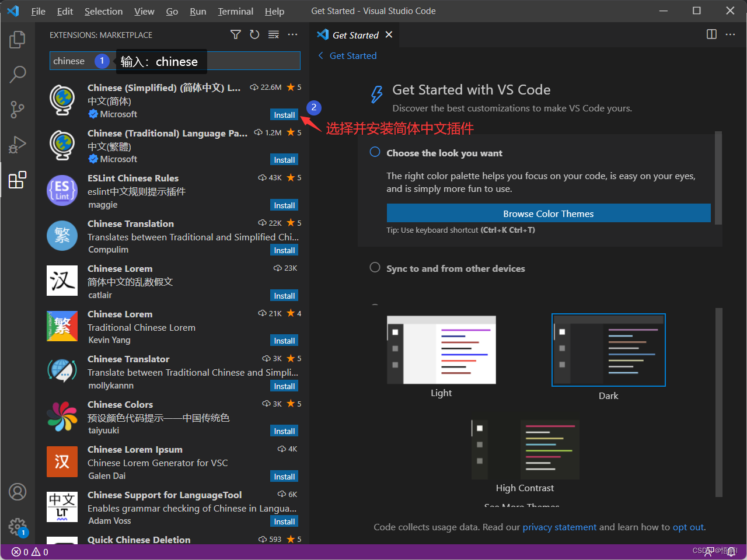Open the Run menu

[198, 11]
